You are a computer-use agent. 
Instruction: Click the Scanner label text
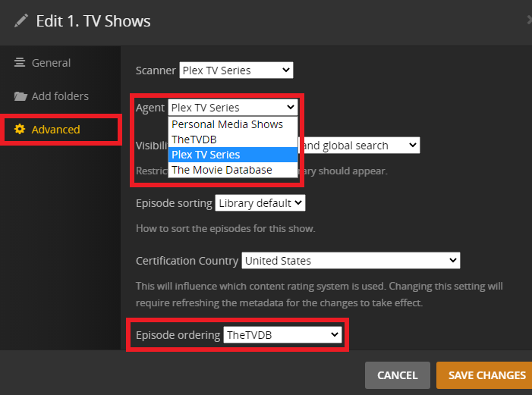156,71
